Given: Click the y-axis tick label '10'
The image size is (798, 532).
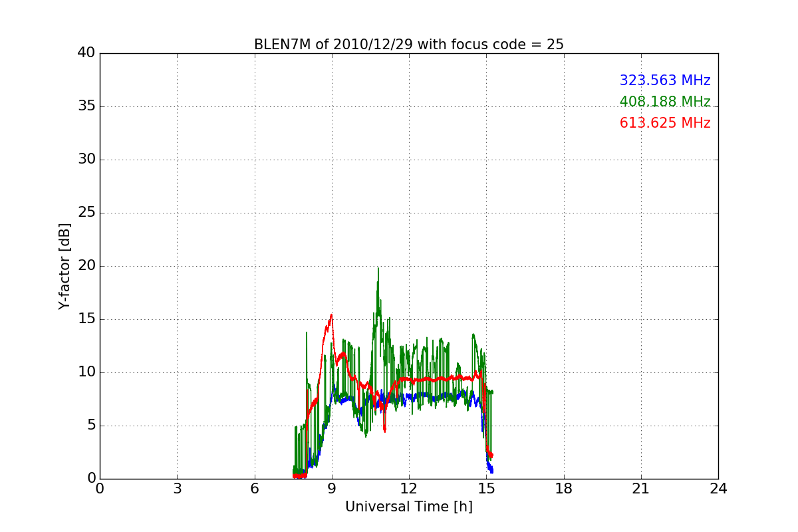Looking at the screenshot, I should point(87,372).
